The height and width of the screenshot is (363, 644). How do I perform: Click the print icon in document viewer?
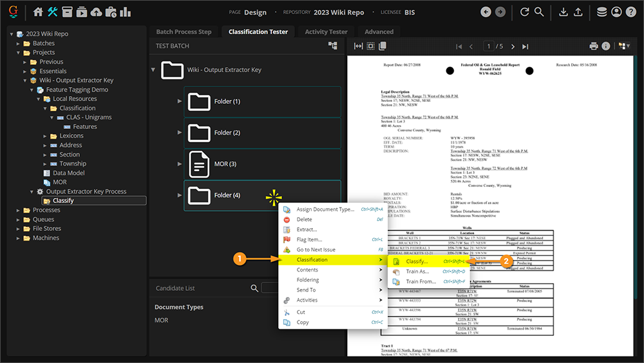[594, 46]
